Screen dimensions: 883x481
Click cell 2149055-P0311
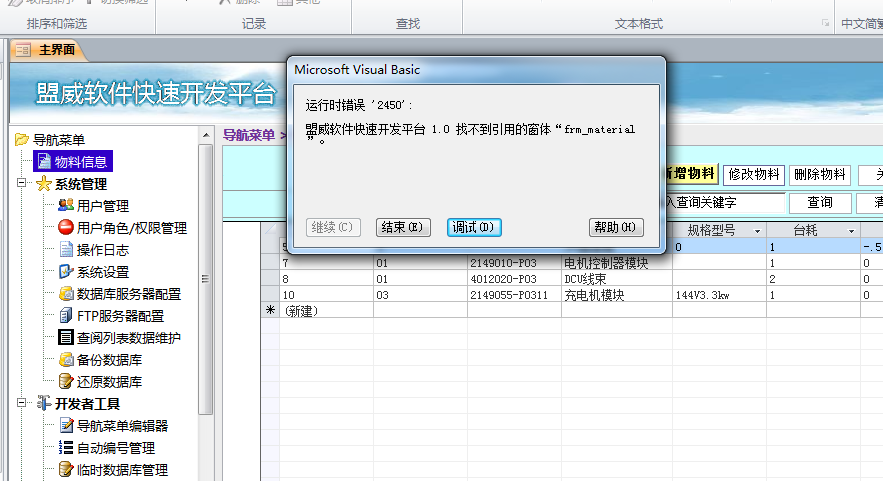[x=514, y=295]
